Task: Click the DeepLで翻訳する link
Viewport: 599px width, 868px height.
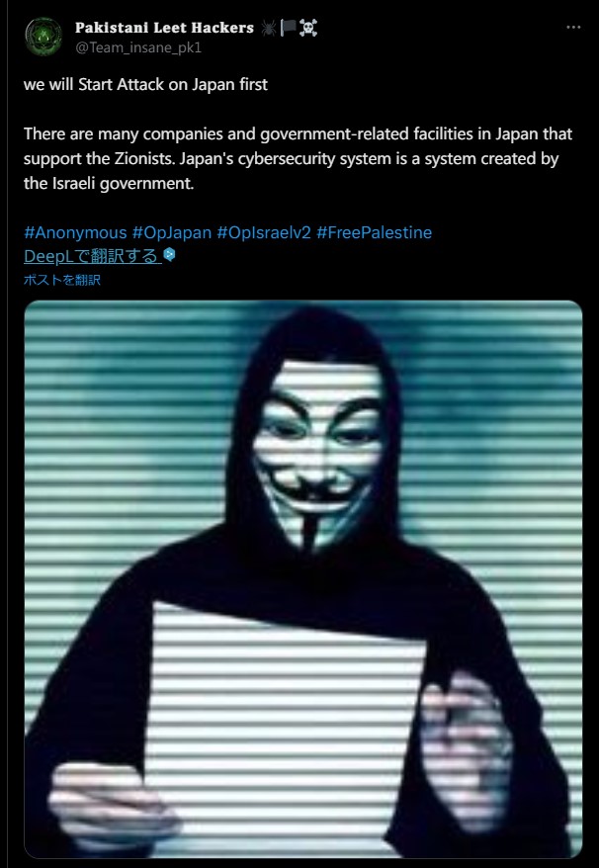Action: tap(93, 256)
